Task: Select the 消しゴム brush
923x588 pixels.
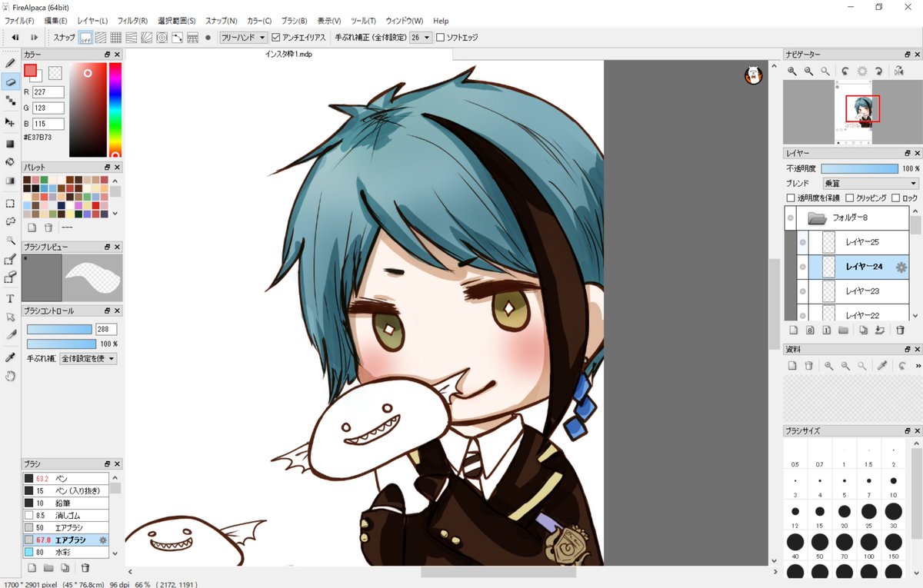Action: [65, 515]
